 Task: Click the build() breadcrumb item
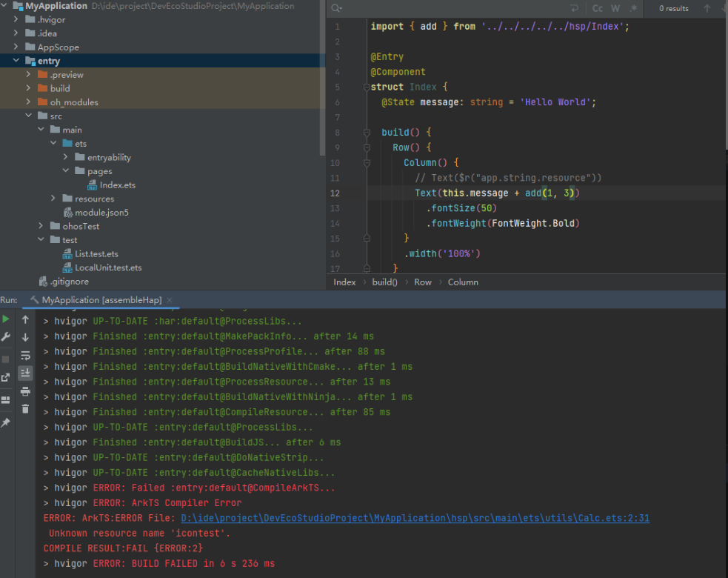[x=384, y=282]
